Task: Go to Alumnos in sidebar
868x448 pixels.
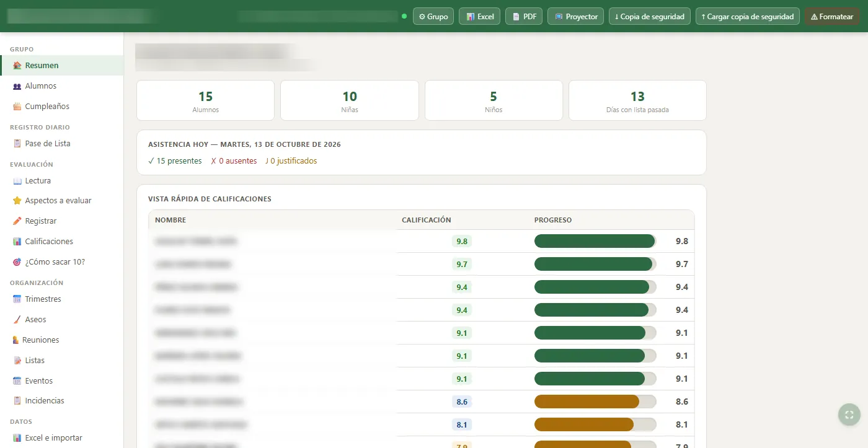Action: click(x=62, y=86)
